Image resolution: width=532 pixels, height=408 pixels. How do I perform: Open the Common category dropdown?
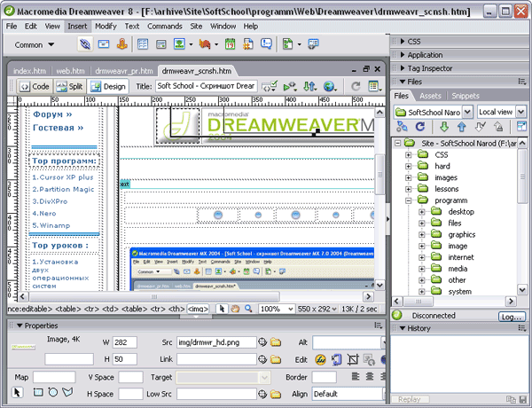pos(34,45)
